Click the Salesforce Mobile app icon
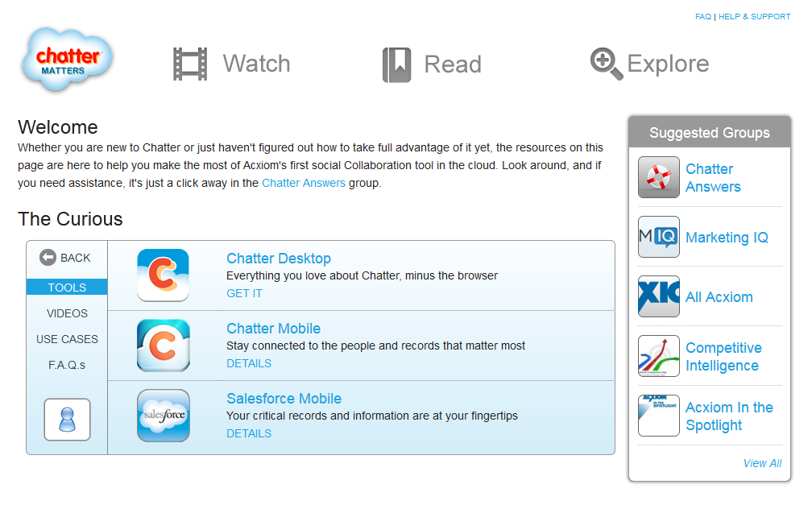This screenshot has height=505, width=812. point(163,416)
